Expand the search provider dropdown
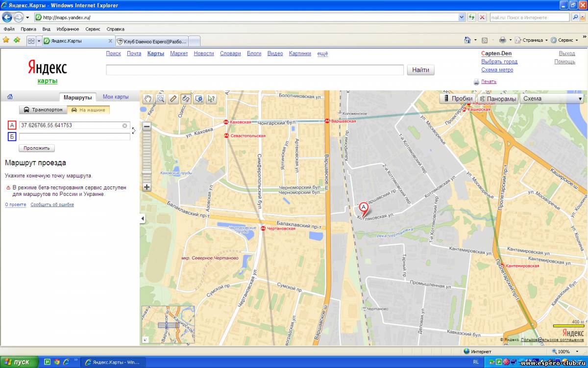Image resolution: width=588 pixels, height=368 pixels. pyautogui.click(x=582, y=17)
